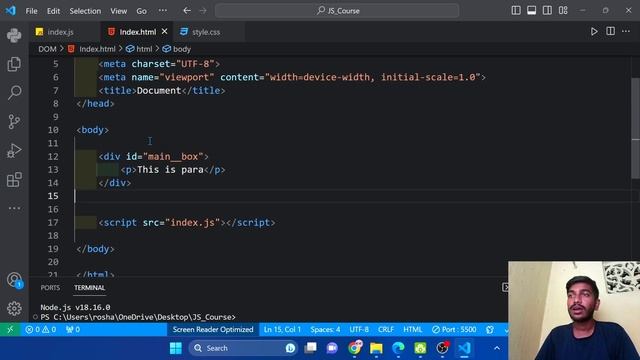
Task: Change encoding via UTF-8 in status bar
Action: click(x=359, y=329)
